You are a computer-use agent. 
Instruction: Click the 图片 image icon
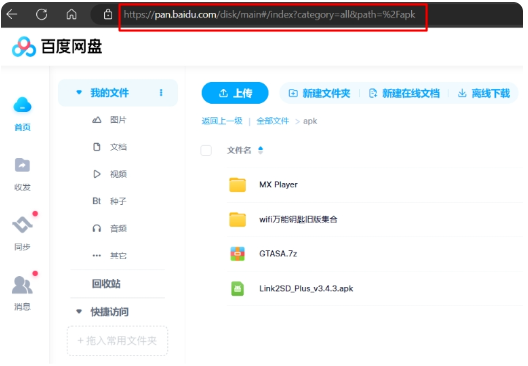point(97,120)
